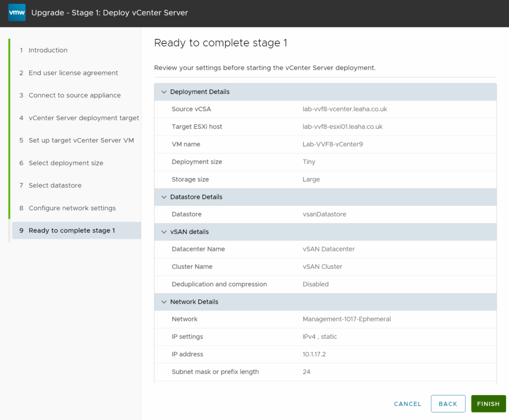Click the Ready to complete stage 1 heading
This screenshot has height=420, width=509.
(x=221, y=43)
